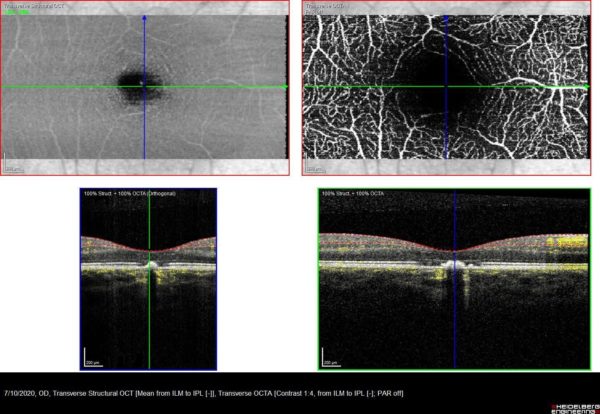
Task: Click the 200 µm scale bar in the orthogonal B-scan
Action: [x=91, y=360]
